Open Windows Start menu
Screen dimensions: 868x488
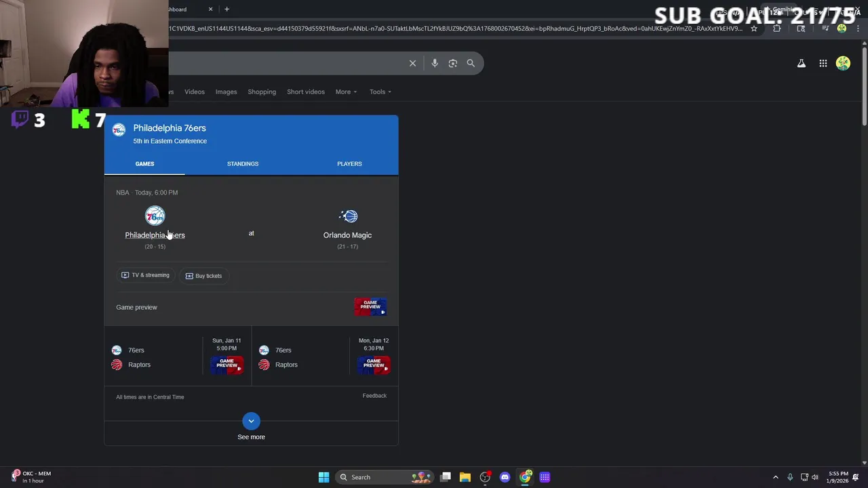pos(324,477)
